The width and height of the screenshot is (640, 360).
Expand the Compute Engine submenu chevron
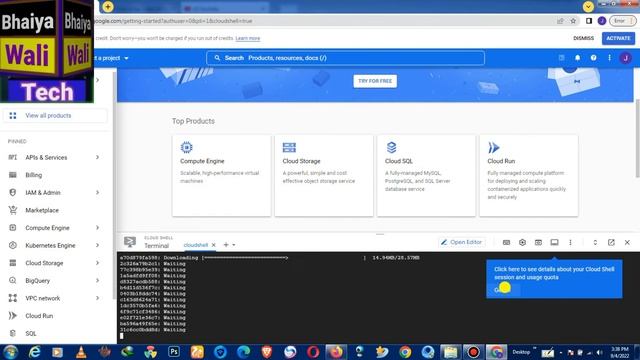point(97,227)
